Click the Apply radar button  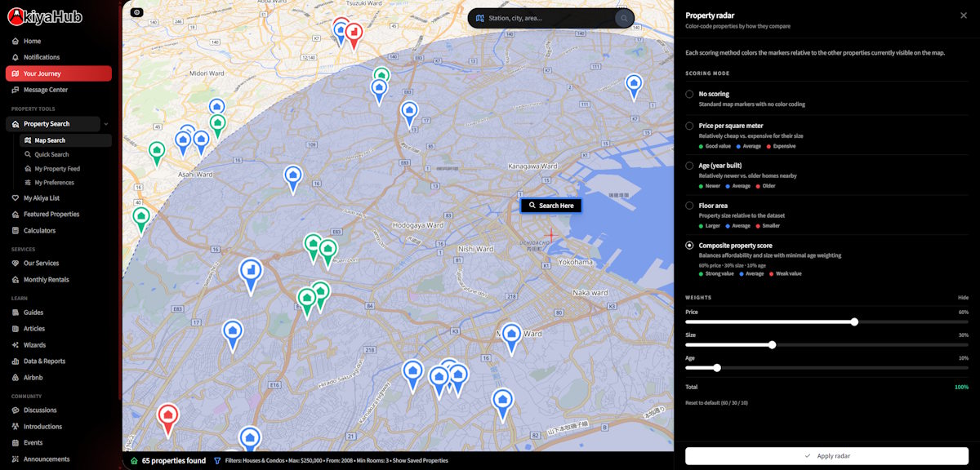point(826,456)
